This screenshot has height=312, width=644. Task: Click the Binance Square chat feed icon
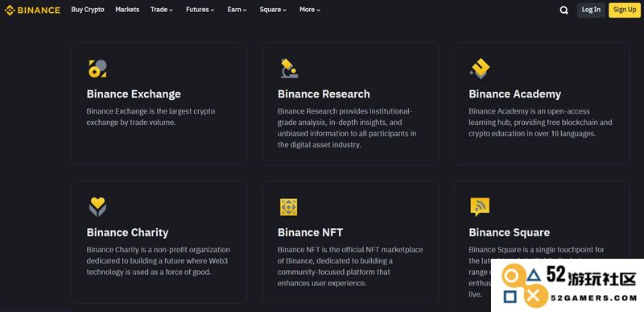(x=480, y=206)
